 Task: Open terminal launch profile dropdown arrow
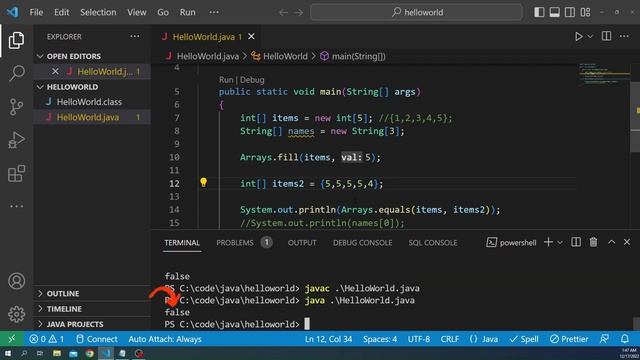tap(560, 243)
